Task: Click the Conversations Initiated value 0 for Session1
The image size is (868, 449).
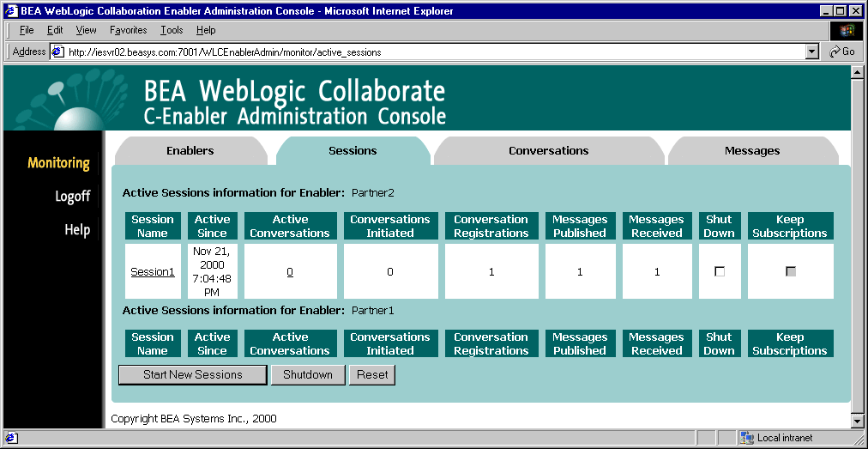Action: click(x=390, y=272)
